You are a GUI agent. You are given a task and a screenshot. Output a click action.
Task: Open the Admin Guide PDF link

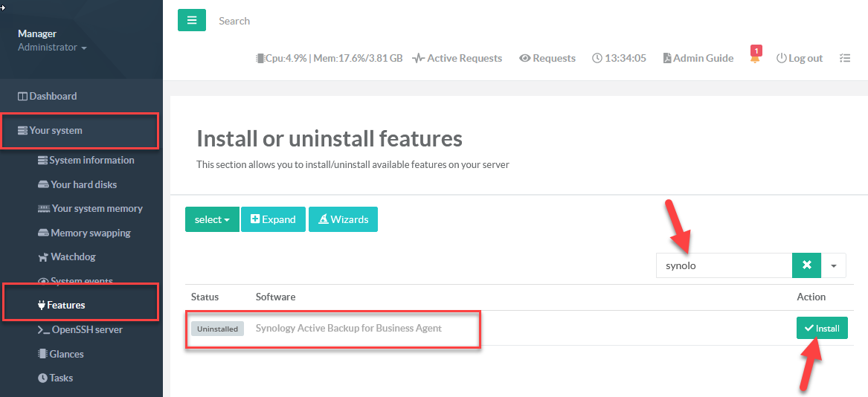click(x=698, y=58)
